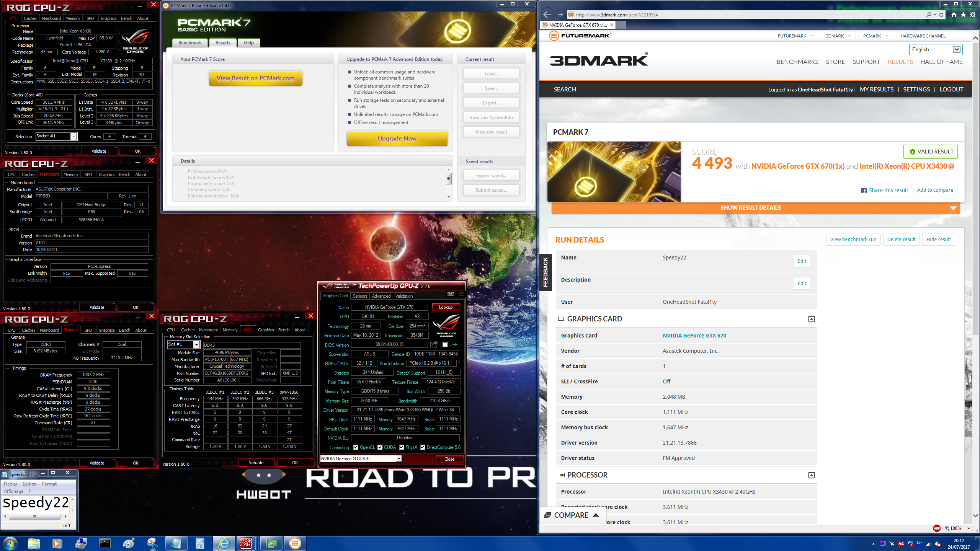
Task: Click PCMark 7 Details scrollbar thumb
Action: click(x=449, y=179)
